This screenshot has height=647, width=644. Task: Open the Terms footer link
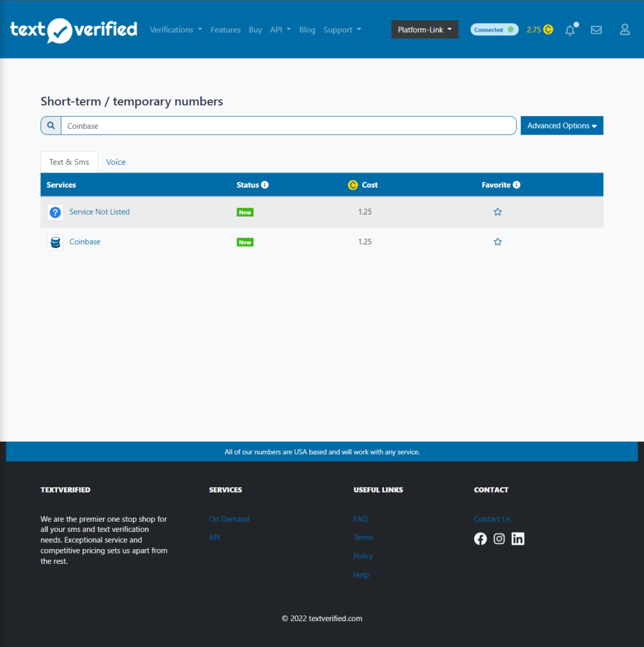[x=363, y=537]
